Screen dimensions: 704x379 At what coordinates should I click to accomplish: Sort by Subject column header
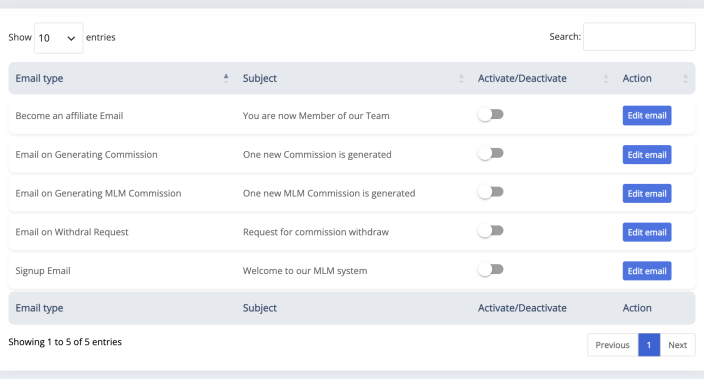[353, 78]
